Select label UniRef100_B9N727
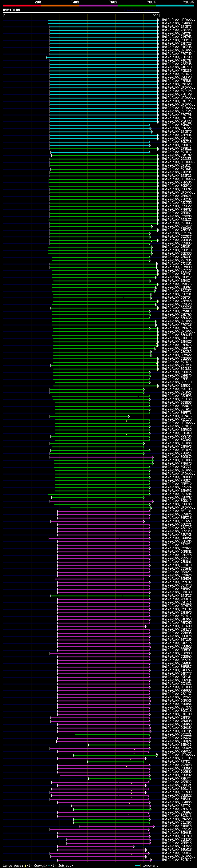 pos(177,128)
